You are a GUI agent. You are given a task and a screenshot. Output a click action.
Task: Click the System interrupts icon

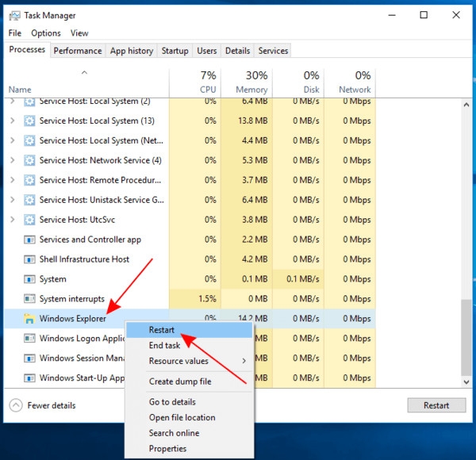tap(29, 299)
